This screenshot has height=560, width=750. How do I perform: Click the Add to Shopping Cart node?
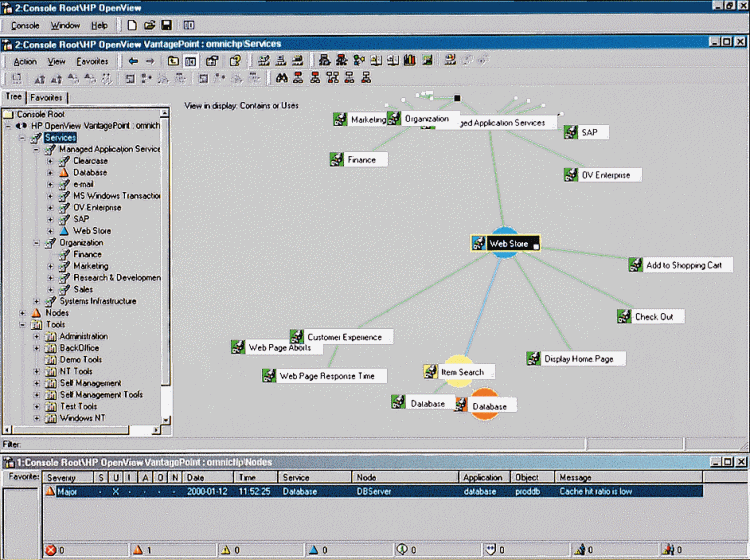pos(680,265)
